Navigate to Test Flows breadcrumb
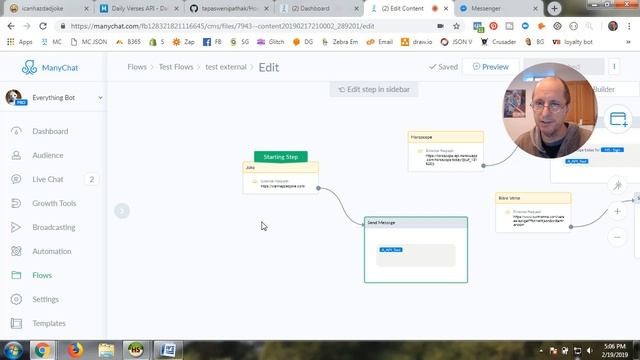 coord(176,67)
